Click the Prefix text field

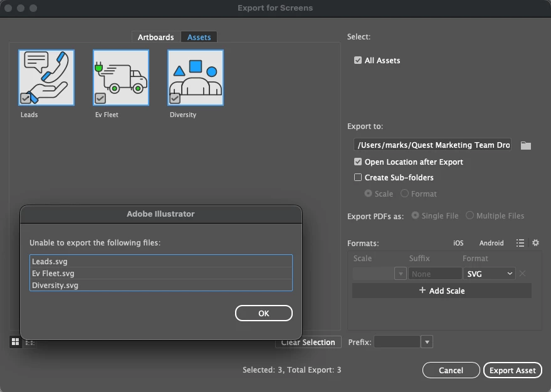[397, 342]
